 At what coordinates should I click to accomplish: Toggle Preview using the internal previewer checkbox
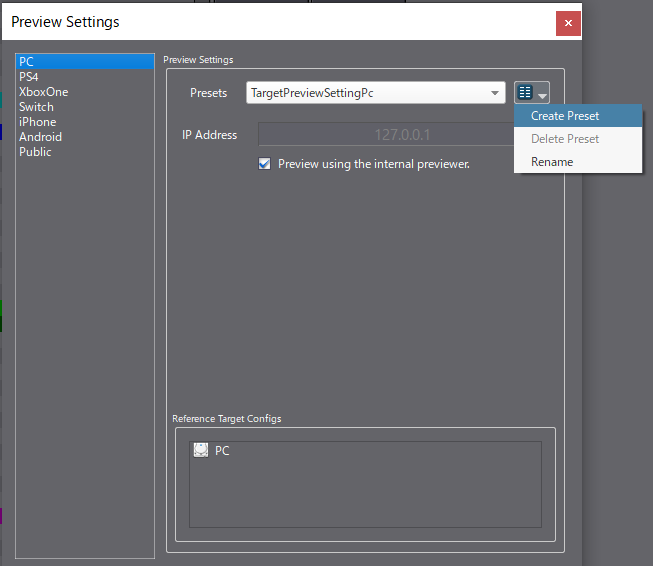click(264, 164)
